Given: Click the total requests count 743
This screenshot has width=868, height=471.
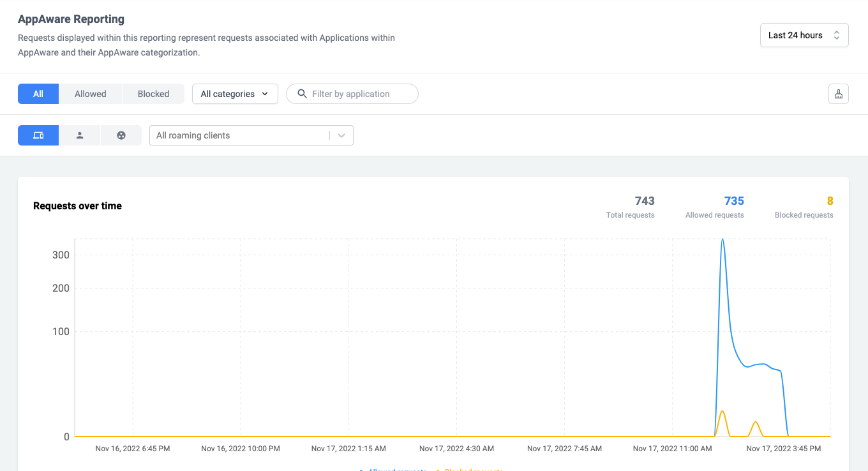Looking at the screenshot, I should 645,201.
